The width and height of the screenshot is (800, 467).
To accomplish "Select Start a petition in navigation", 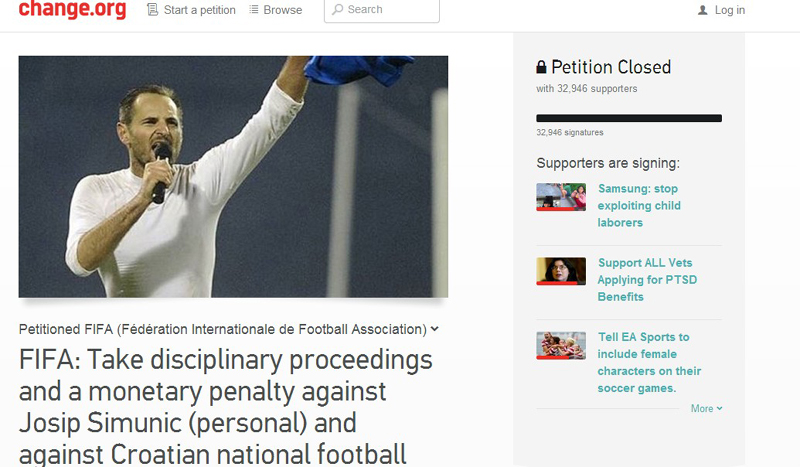I will [199, 10].
